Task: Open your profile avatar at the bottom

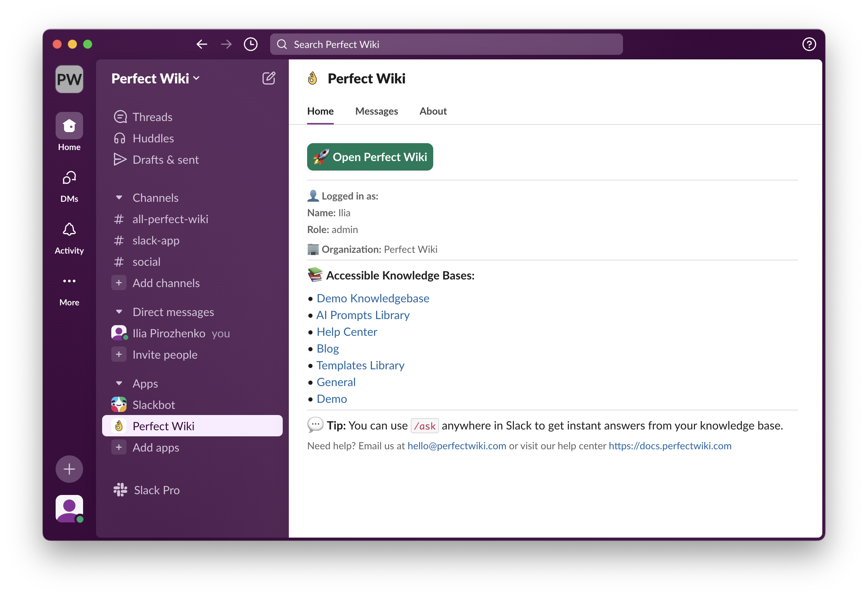Action: (69, 509)
